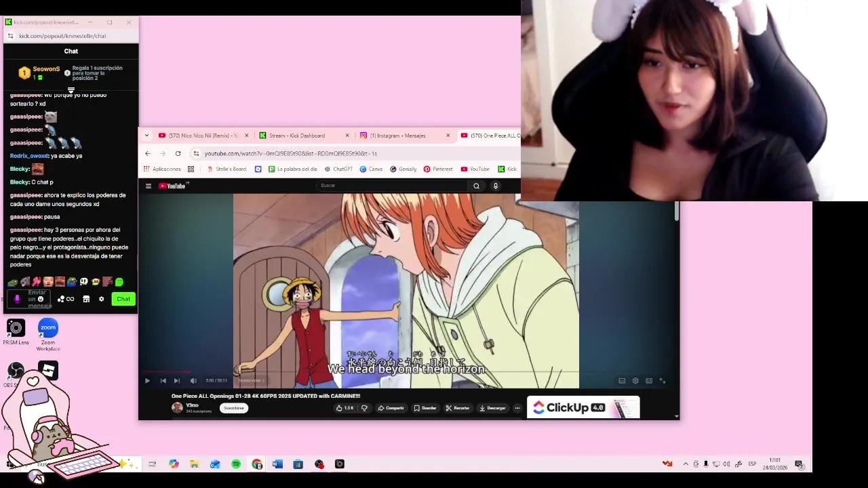Screen dimensions: 868x488
Task: Like the video with 1.5 K likes
Action: point(345,408)
